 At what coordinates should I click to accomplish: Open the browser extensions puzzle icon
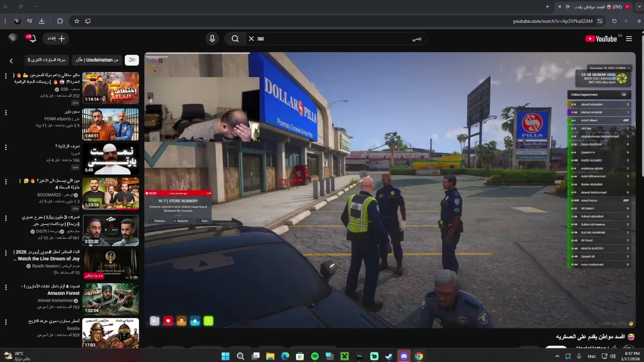point(60,21)
